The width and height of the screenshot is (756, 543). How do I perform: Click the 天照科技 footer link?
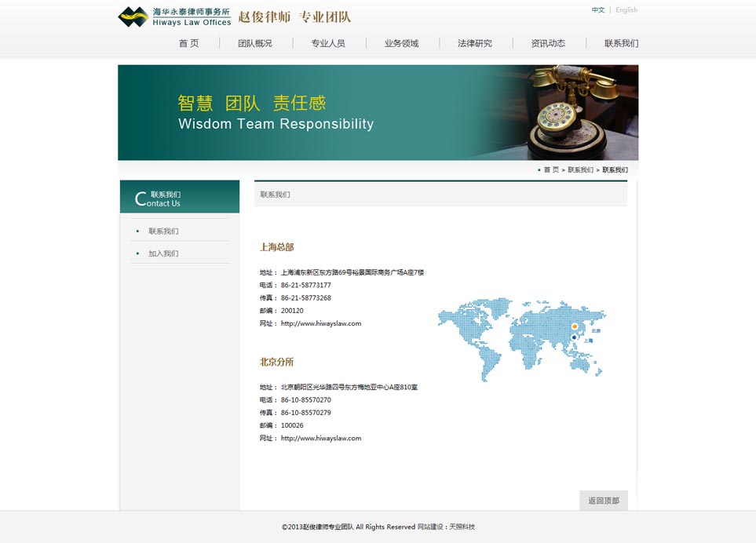(462, 527)
